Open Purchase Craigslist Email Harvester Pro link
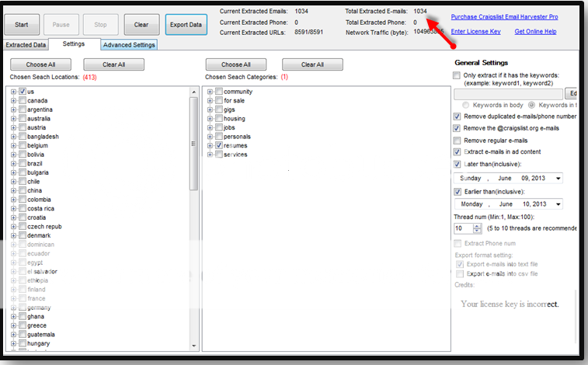 coord(504,17)
